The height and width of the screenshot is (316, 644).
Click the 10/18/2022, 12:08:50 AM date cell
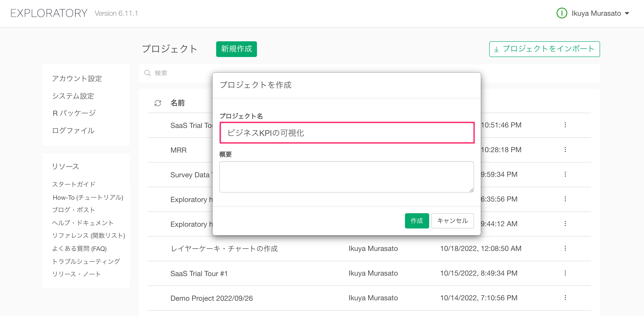pos(481,248)
